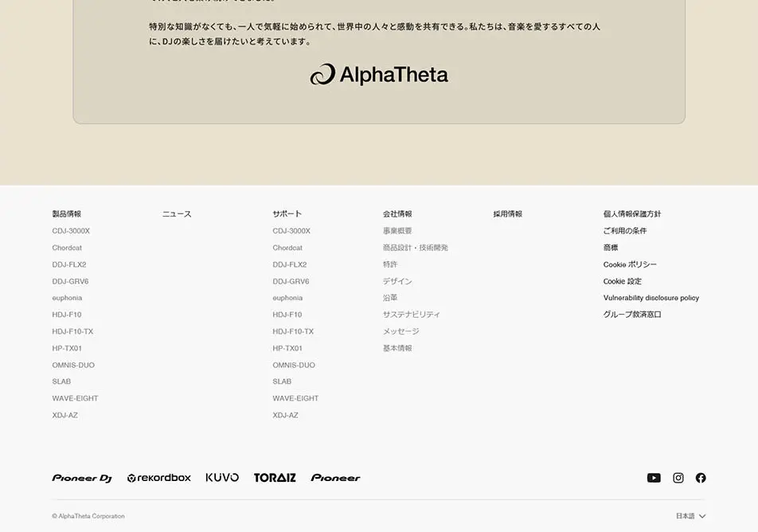Open DDJ-FLX2 under サポート
This screenshot has height=532, width=758.
[x=290, y=264]
